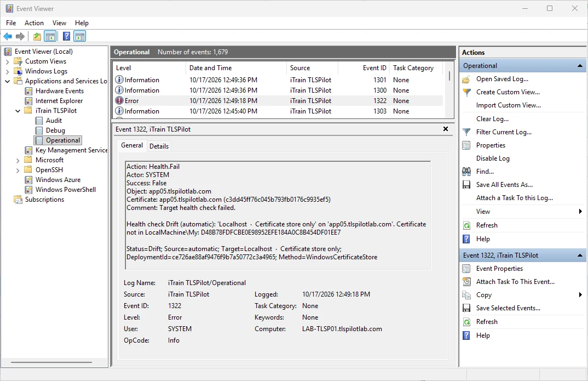Viewport: 588px width, 381px height.
Task: Click the Information icon for event 1303
Action: click(x=119, y=111)
